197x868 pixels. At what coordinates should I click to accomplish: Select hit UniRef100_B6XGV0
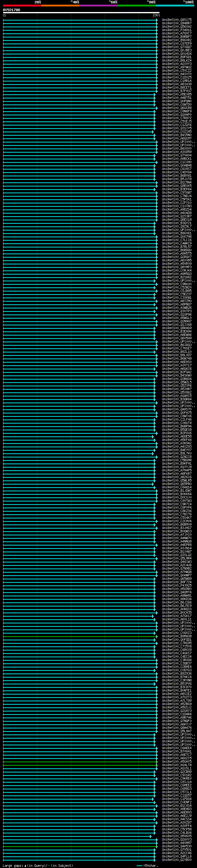[177, 149]
